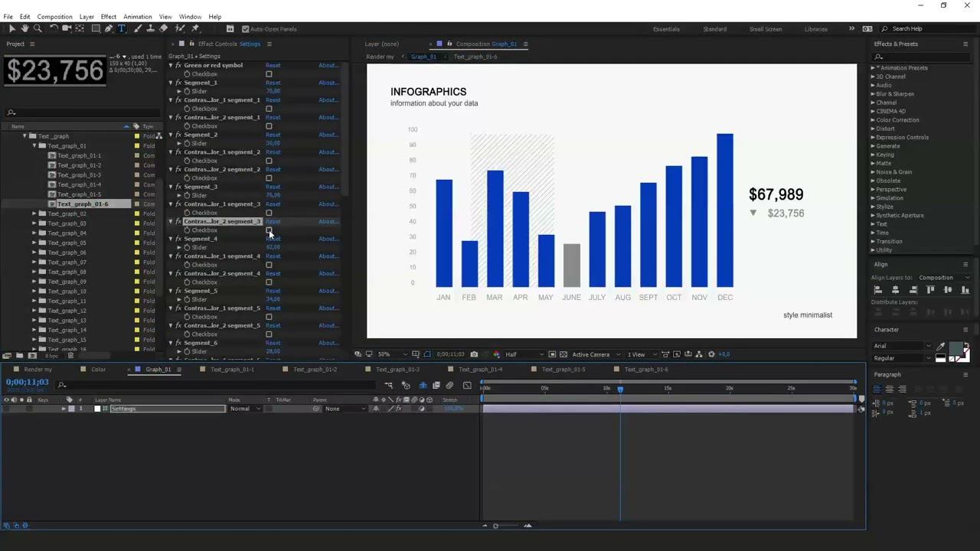This screenshot has width=980, height=551.
Task: Tick the Green or red symbol checkbox
Action: coord(269,74)
